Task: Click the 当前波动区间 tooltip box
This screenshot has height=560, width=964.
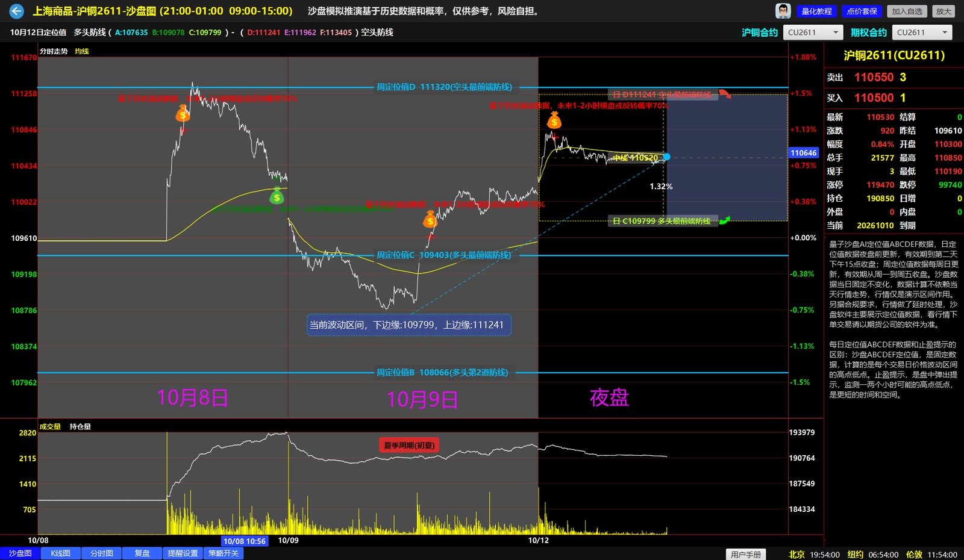Action: pyautogui.click(x=409, y=325)
